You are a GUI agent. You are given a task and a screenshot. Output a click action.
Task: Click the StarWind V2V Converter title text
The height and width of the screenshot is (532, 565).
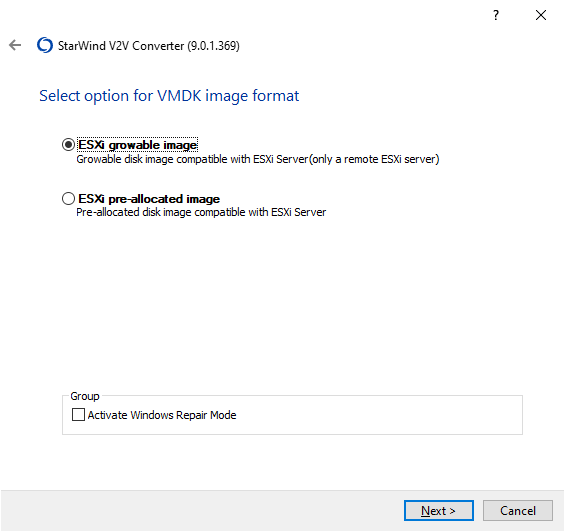pos(121,46)
